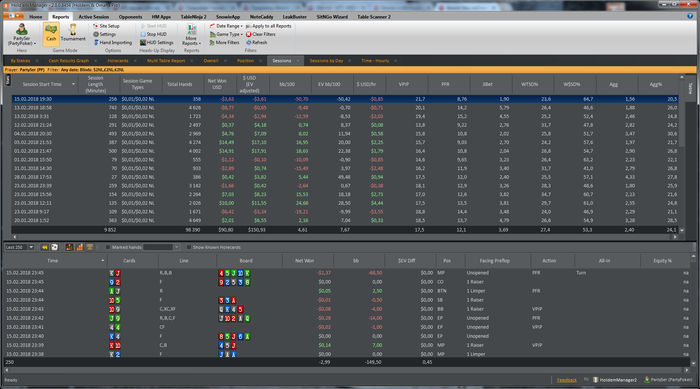
Task: Open the Last 250 hands dropdown
Action: click(x=31, y=247)
